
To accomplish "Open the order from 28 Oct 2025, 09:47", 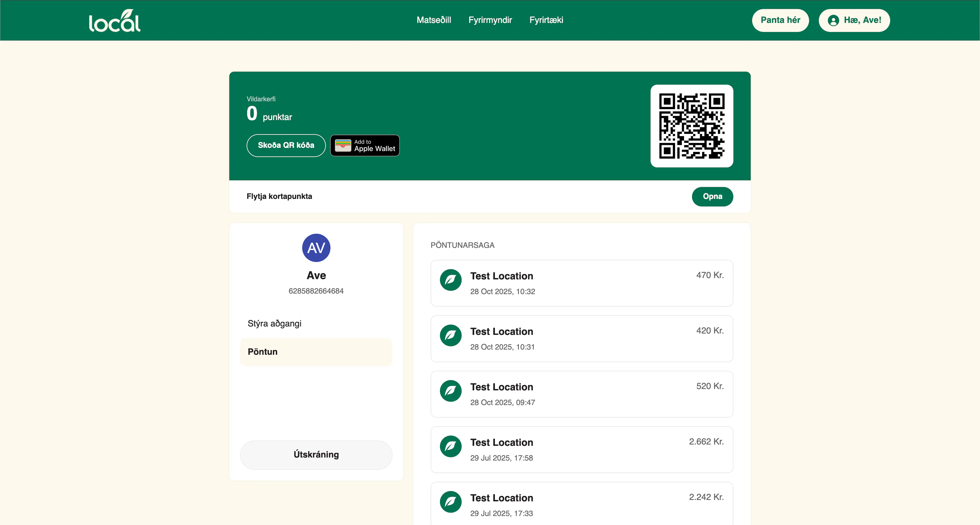I will (x=581, y=394).
